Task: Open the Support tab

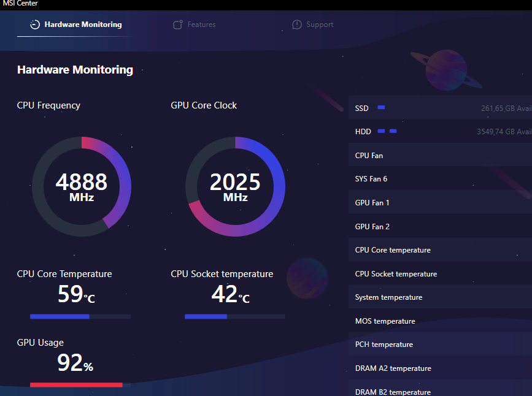Action: 313,25
